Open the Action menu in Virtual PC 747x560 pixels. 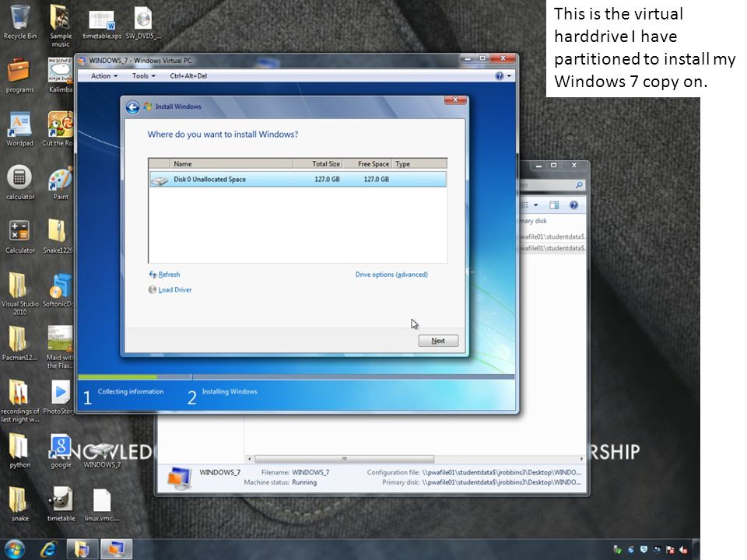(103, 76)
